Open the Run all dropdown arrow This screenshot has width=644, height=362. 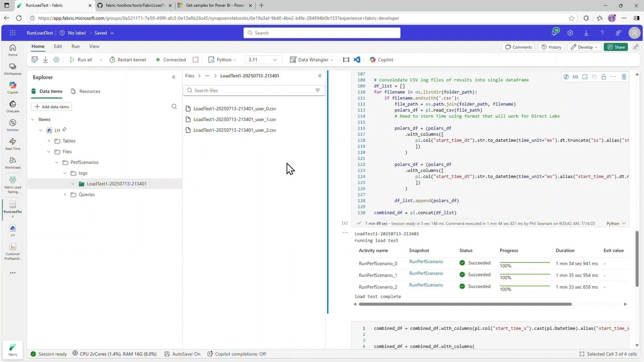coord(100,60)
